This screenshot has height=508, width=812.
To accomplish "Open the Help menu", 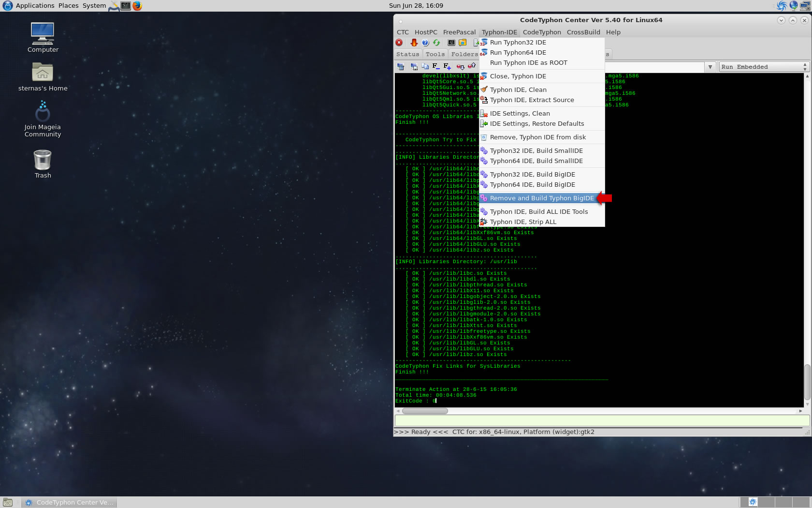I will [613, 32].
